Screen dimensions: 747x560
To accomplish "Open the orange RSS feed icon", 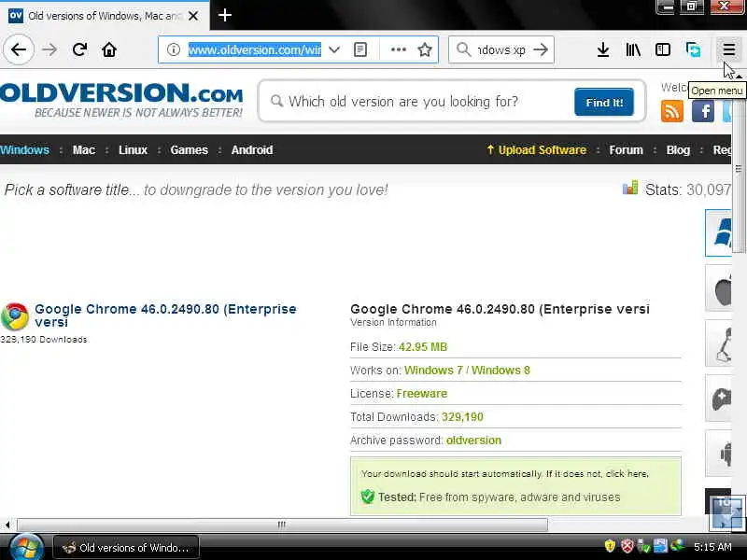I will (x=671, y=111).
